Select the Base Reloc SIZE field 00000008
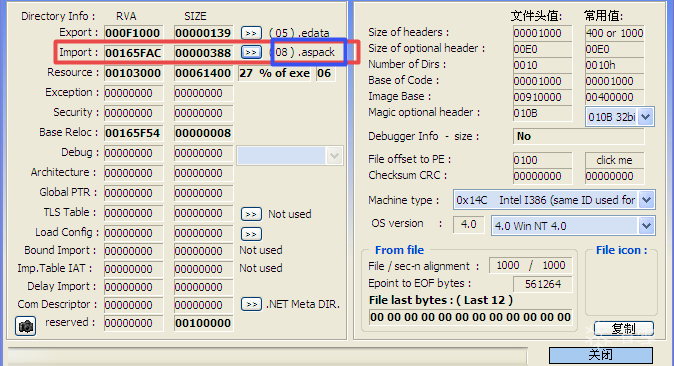 (x=203, y=133)
